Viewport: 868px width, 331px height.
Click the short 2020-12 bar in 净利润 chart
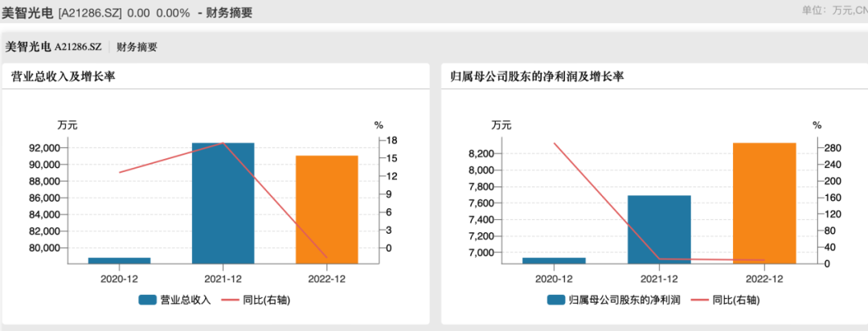tap(555, 260)
